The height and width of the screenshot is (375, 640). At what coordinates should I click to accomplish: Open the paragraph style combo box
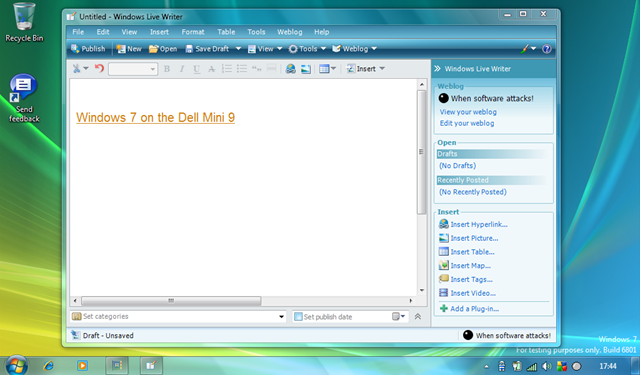[133, 69]
